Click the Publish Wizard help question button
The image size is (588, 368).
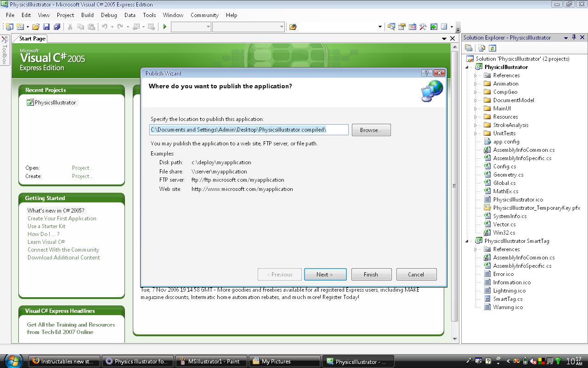pos(426,73)
